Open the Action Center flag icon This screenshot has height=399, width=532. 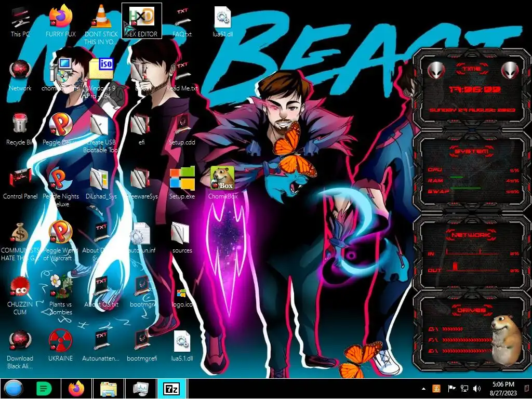451,389
